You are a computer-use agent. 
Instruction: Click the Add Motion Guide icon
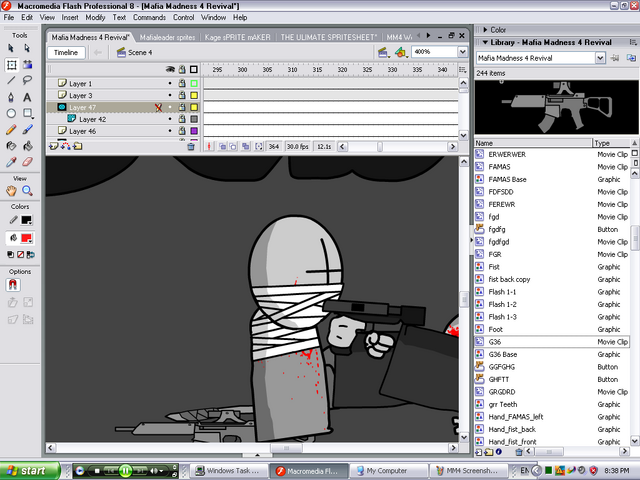point(65,146)
